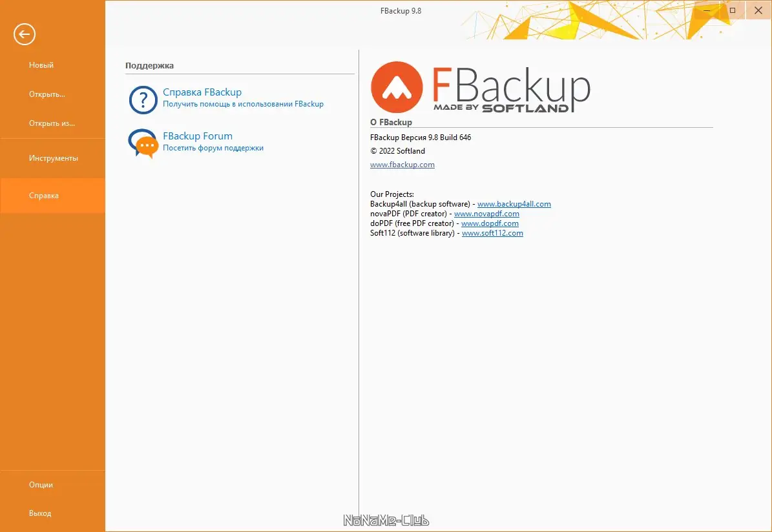
Task: Follow the www.novapdf.com link
Action: 486,214
